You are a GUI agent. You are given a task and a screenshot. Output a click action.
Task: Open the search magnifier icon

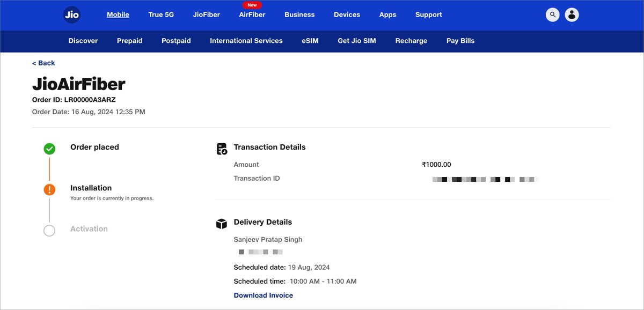coord(553,15)
